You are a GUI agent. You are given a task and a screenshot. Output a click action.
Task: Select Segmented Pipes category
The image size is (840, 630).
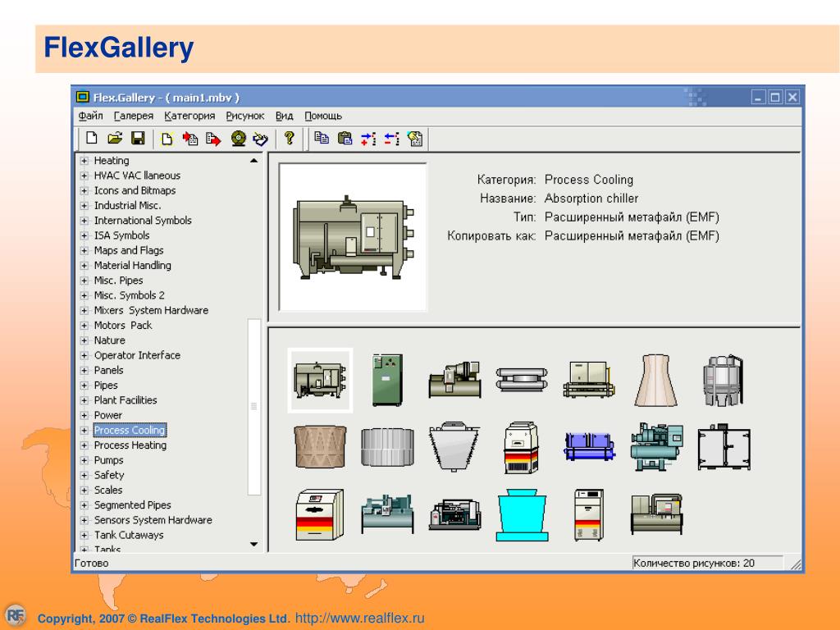point(132,504)
